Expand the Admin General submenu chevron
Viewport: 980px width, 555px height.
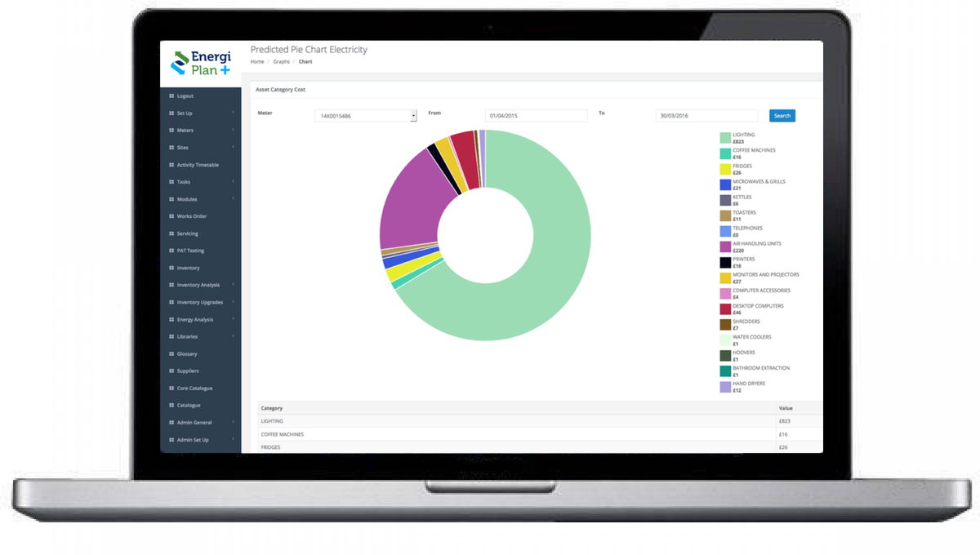pos(234,421)
